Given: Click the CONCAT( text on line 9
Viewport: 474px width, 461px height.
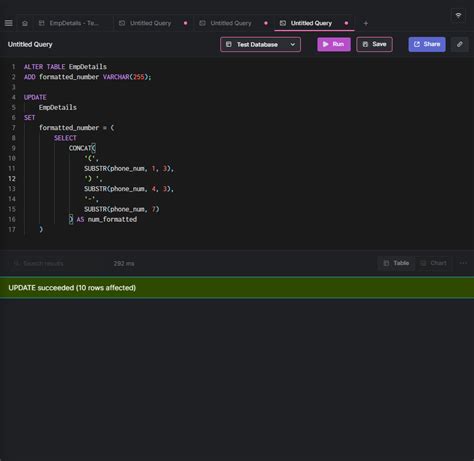Looking at the screenshot, I should [x=82, y=148].
